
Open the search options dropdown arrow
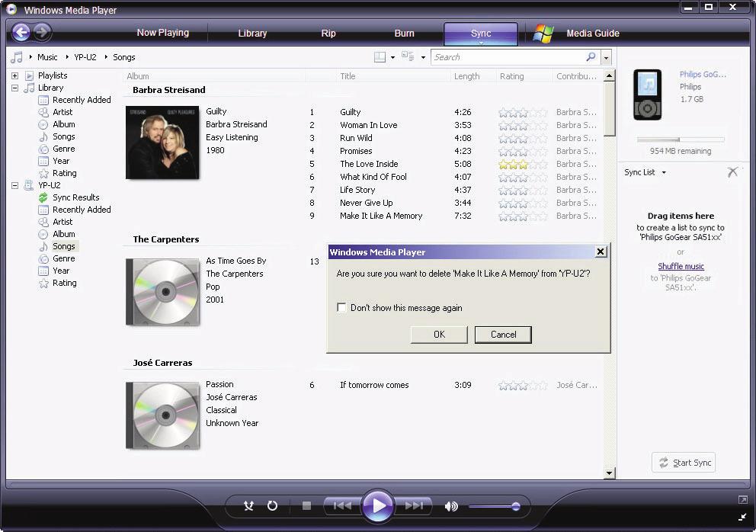[x=606, y=57]
